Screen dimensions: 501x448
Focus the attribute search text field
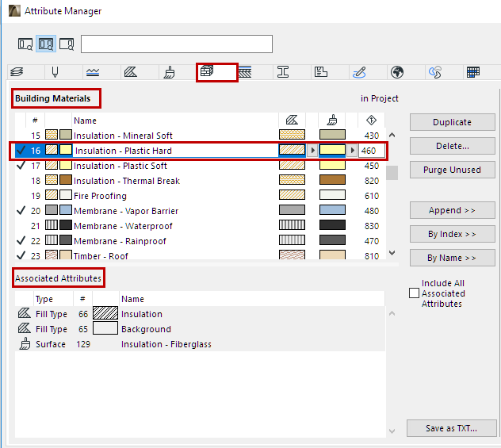(x=177, y=44)
